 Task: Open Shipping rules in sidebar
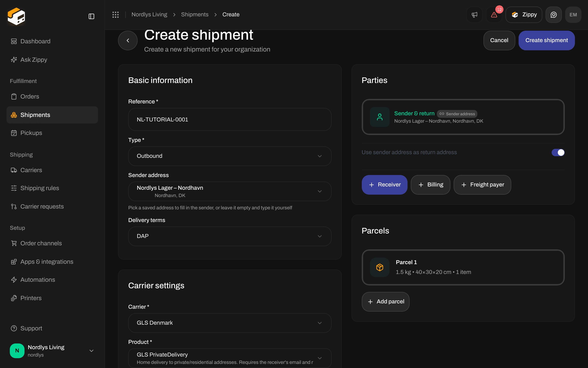(x=52, y=188)
